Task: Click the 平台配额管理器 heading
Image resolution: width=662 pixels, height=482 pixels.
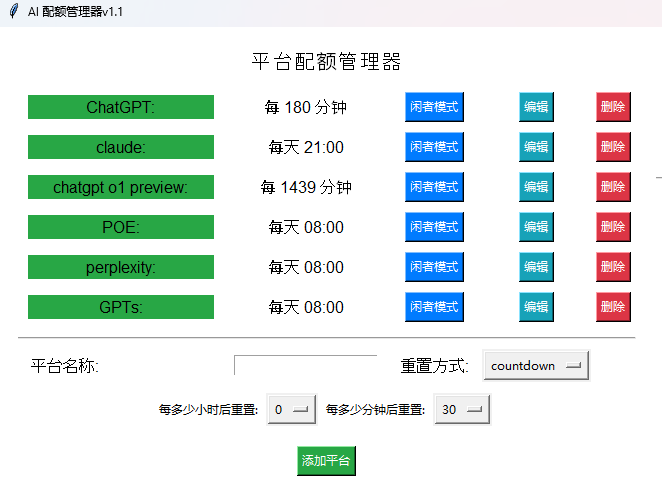Action: point(326,62)
